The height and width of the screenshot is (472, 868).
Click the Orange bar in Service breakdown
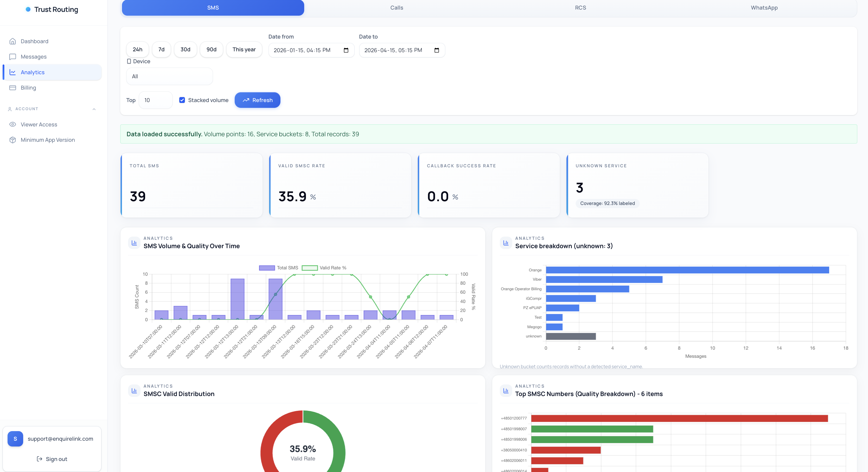688,270
